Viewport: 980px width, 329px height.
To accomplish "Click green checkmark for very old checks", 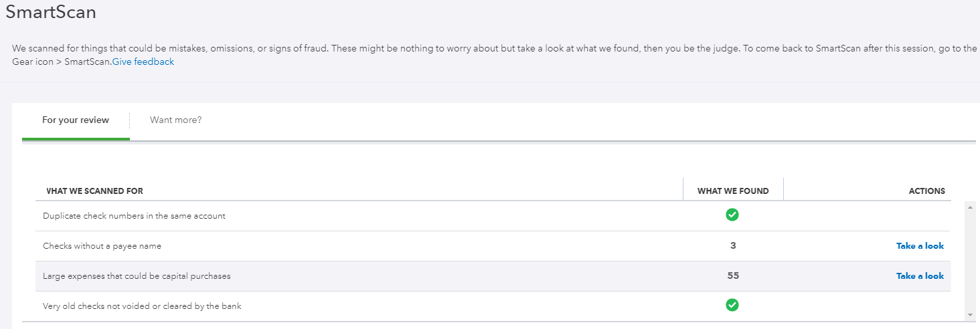I will coord(732,306).
